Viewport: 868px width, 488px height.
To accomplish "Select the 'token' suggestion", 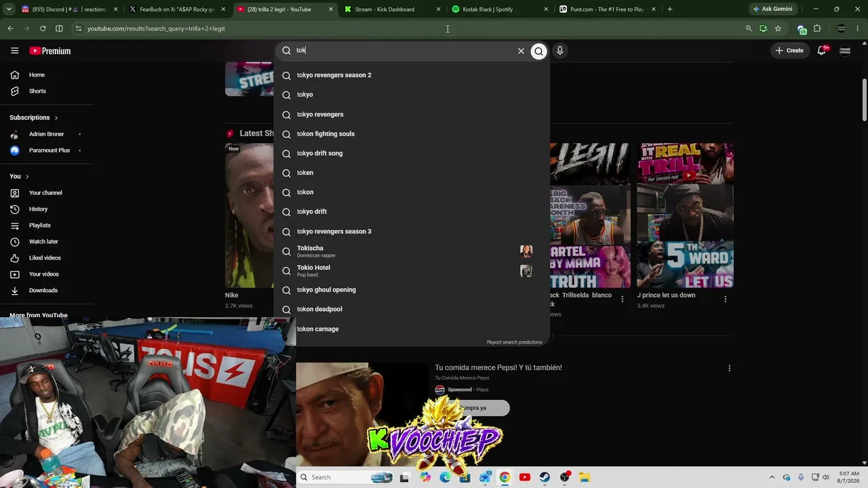I will 412,173.
